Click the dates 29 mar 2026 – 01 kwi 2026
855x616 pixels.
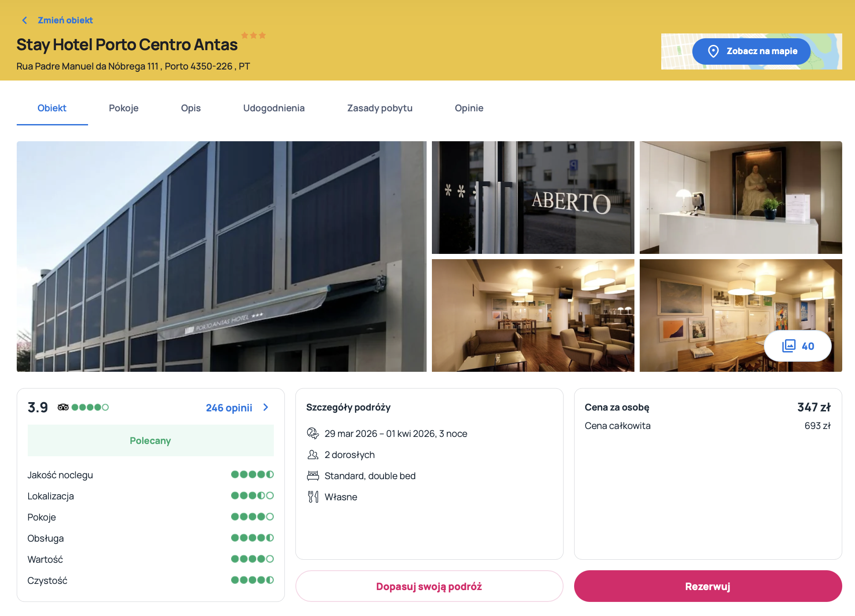point(380,434)
